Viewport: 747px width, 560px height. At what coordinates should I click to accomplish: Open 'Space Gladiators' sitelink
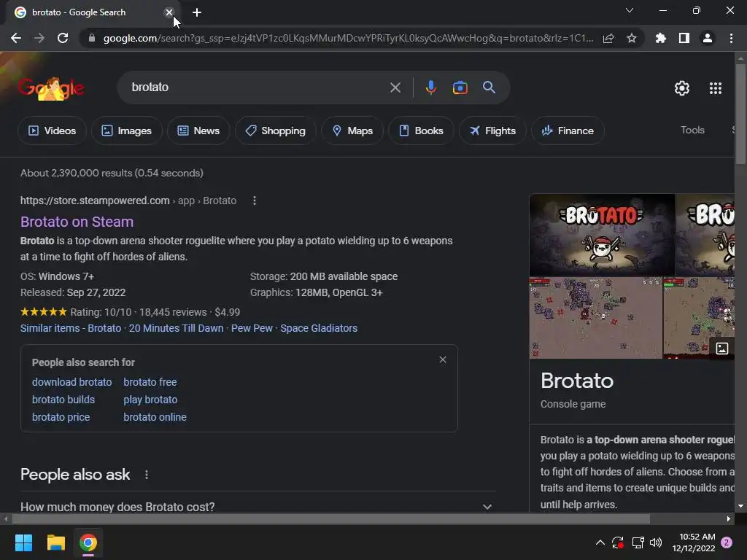coord(319,329)
